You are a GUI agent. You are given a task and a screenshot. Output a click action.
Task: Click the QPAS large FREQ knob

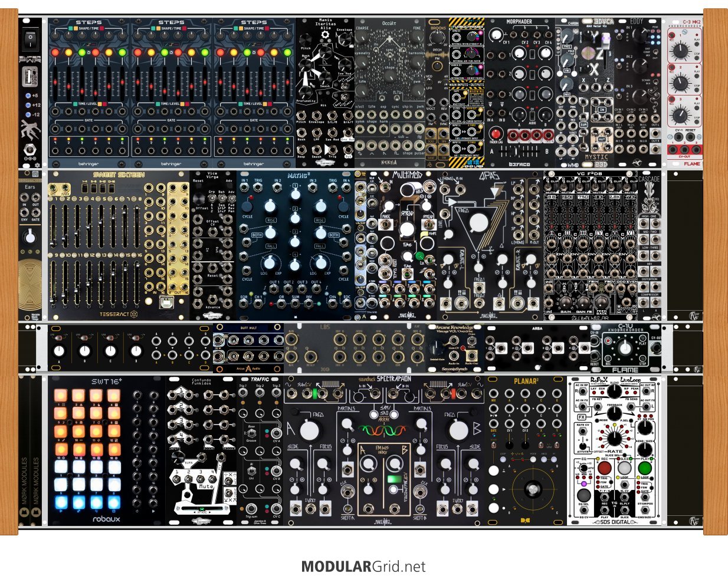pyautogui.click(x=479, y=223)
